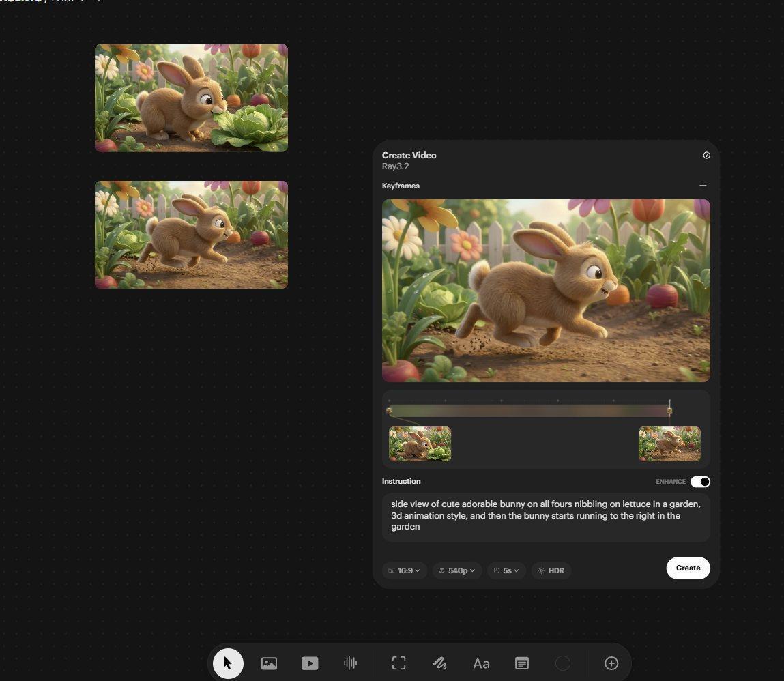Click the Create button

coord(688,568)
